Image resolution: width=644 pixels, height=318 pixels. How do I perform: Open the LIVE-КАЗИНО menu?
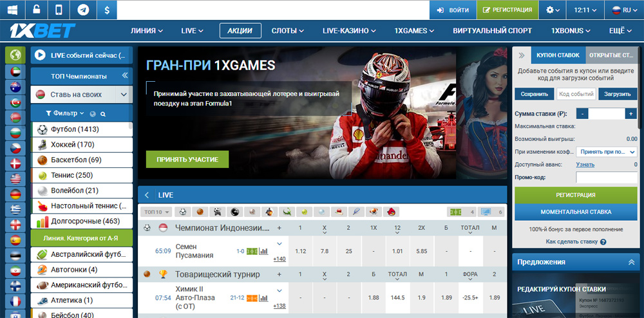pyautogui.click(x=349, y=31)
